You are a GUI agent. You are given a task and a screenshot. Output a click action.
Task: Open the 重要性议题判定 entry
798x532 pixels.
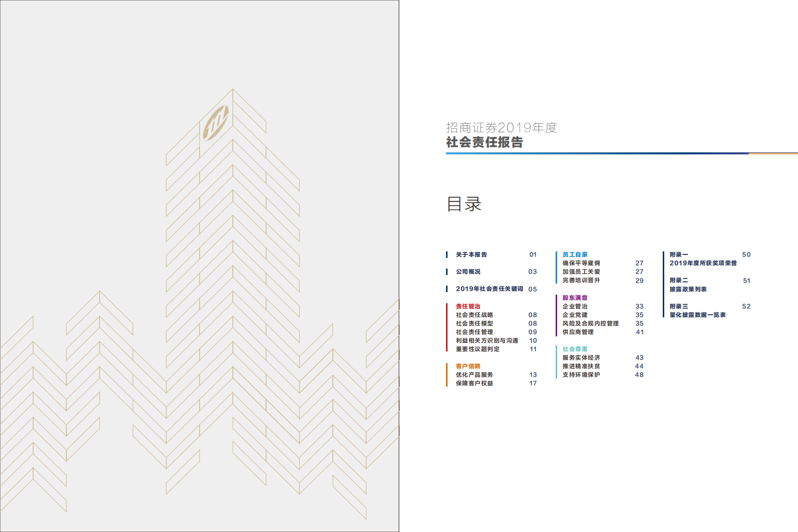[478, 349]
